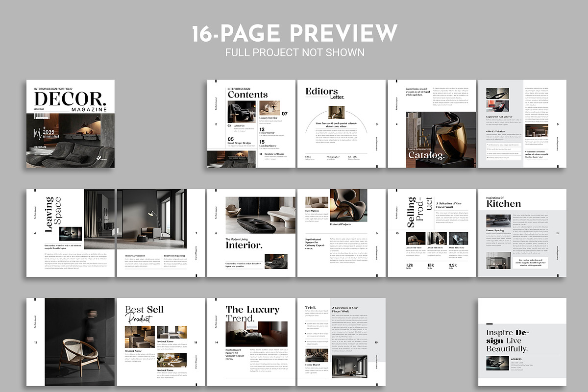This screenshot has height=392, width=588.
Task: Click the 'MAGAZINE' word on the cover
Action: [x=88, y=109]
